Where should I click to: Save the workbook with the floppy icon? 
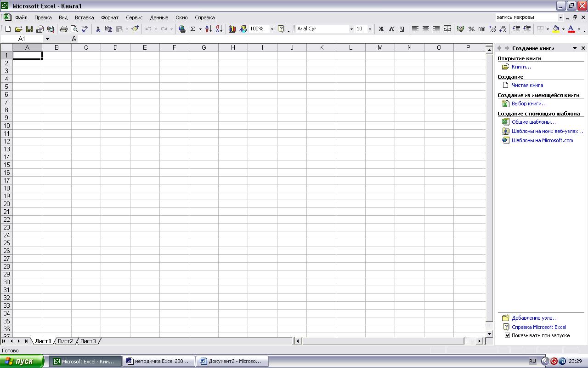coord(29,29)
